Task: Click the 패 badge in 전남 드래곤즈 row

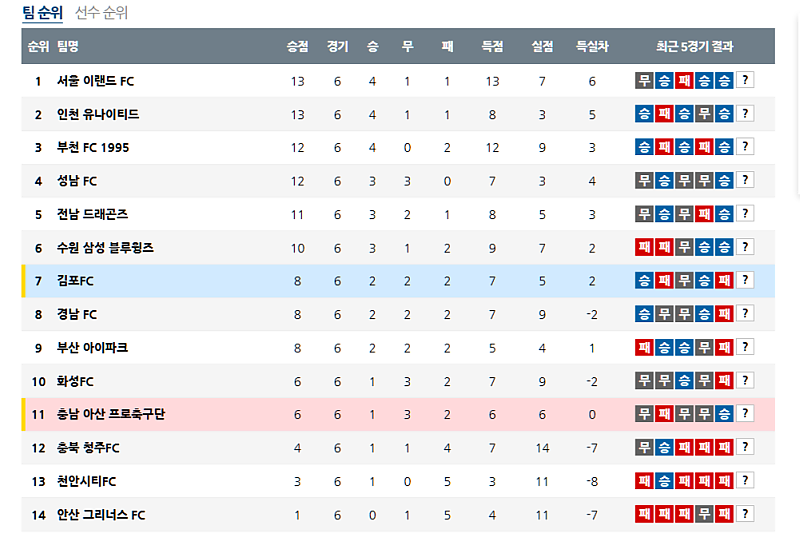Action: pyautogui.click(x=704, y=214)
